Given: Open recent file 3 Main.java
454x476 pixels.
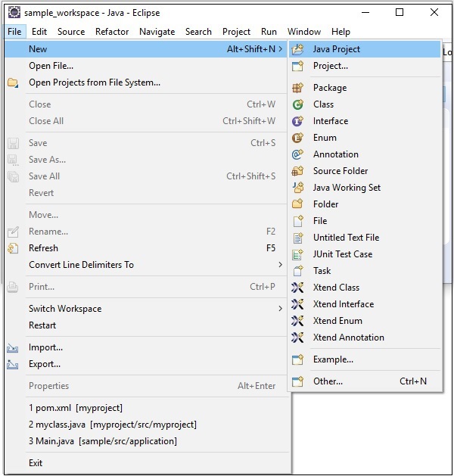Looking at the screenshot, I should (x=146, y=441).
